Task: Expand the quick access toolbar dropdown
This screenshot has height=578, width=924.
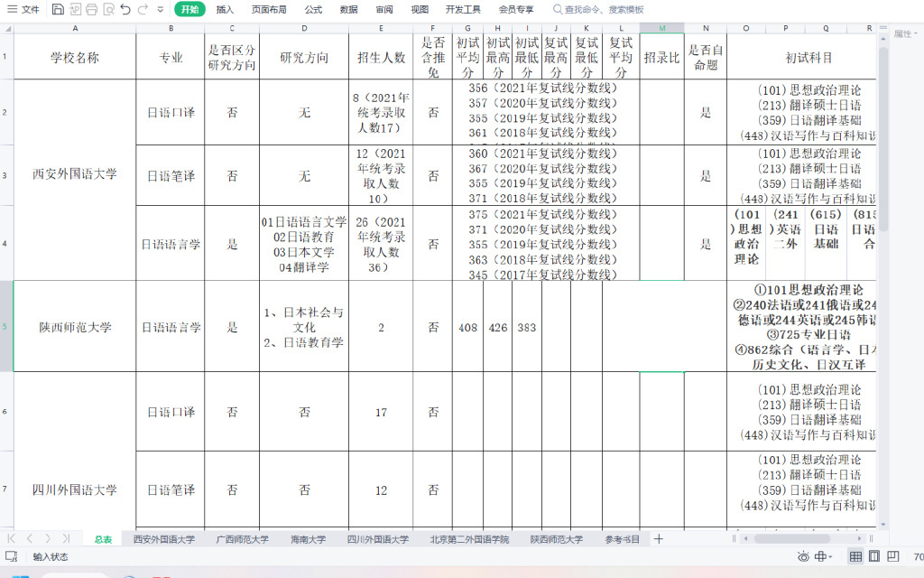Action: [161, 9]
